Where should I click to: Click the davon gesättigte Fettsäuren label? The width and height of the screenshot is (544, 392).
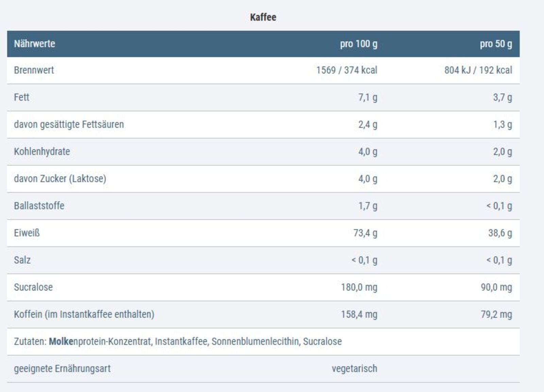[69, 124]
